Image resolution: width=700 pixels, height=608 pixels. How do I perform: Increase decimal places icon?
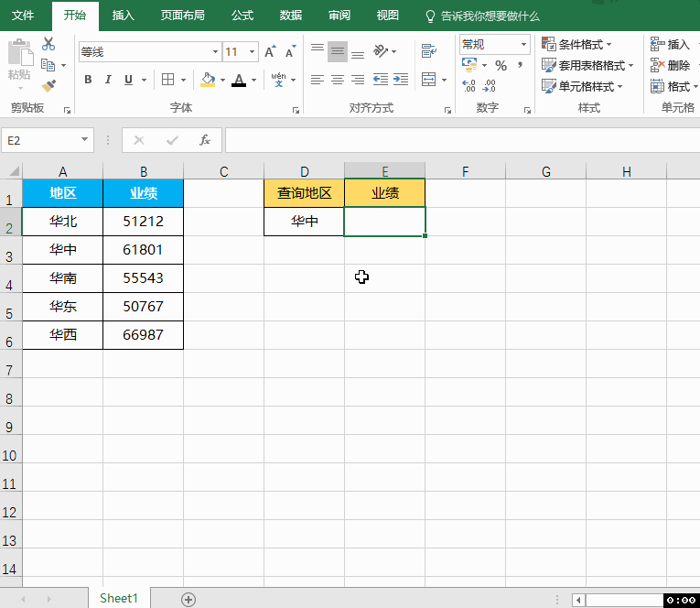coord(469,85)
